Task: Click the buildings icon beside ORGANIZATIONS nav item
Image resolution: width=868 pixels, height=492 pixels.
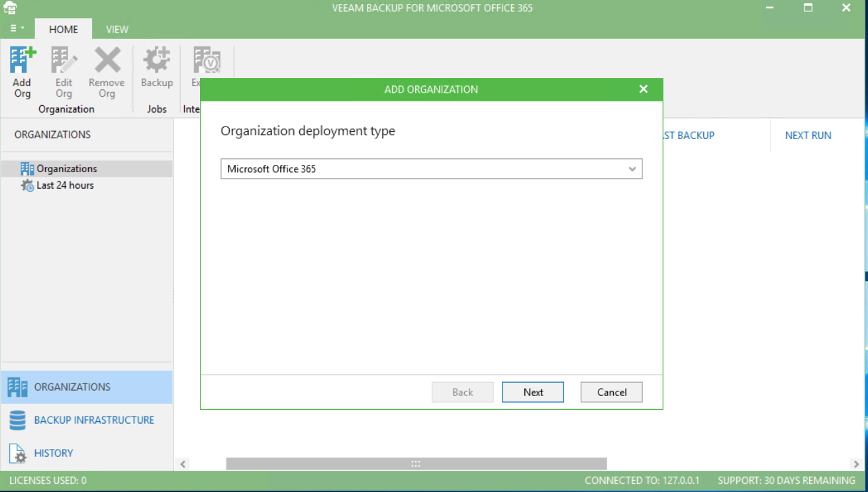Action: click(17, 387)
